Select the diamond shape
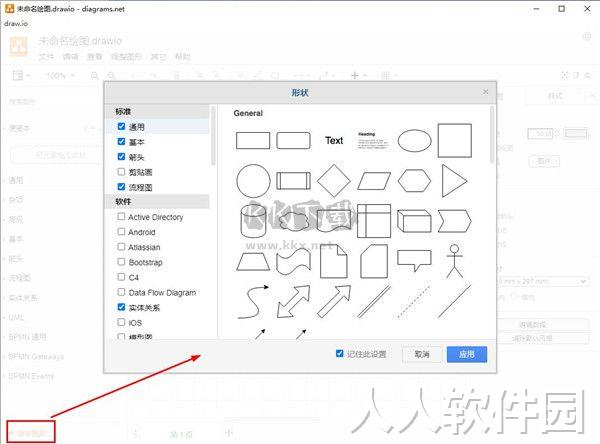Image resolution: width=600 pixels, height=444 pixels. 334,181
